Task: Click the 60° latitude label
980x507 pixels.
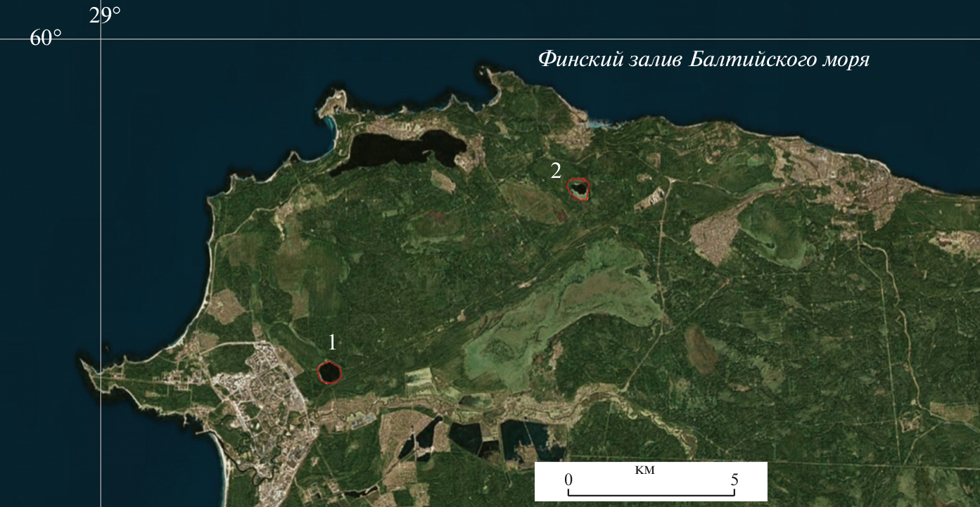Action: click(x=46, y=39)
